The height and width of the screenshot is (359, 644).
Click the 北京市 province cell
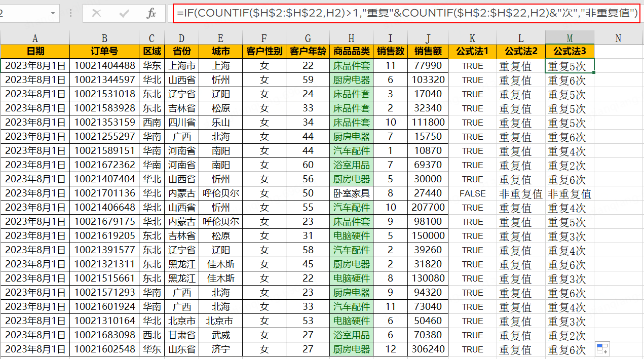pos(181,321)
